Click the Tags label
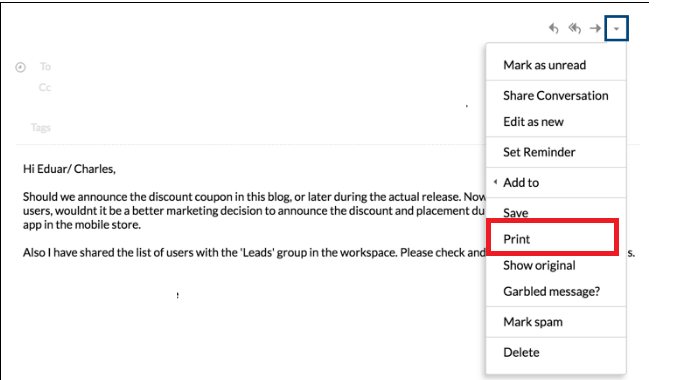Image resolution: width=700 pixels, height=380 pixels. click(x=41, y=128)
